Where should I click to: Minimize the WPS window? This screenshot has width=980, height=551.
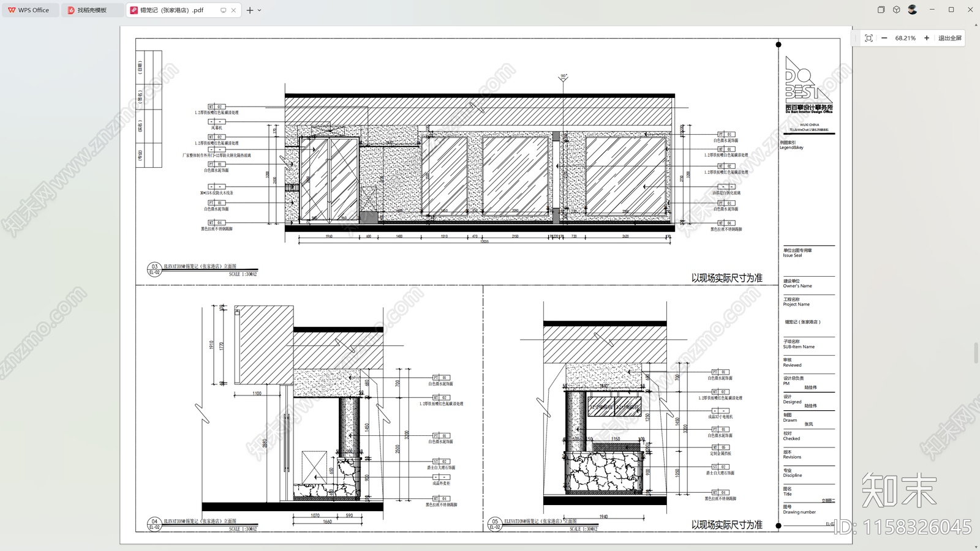tap(932, 10)
